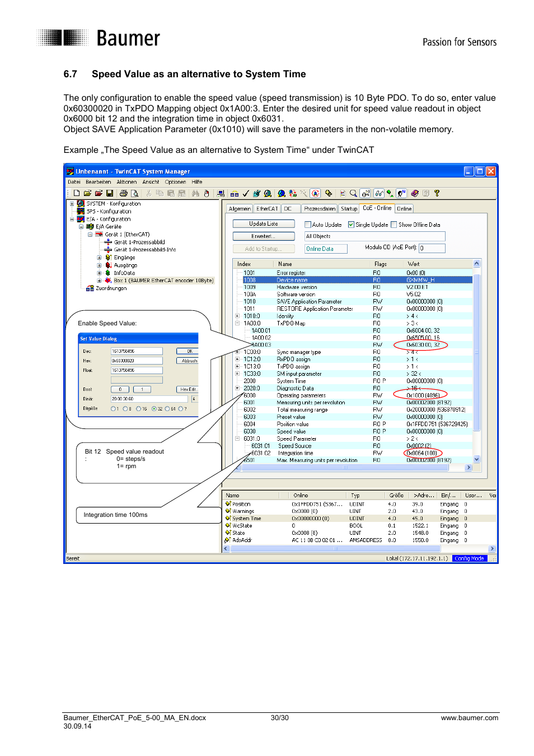Screen dimensions: 534x756
Task: Expand the SYSTEM - Konfiguration node
Action: tap(72, 204)
